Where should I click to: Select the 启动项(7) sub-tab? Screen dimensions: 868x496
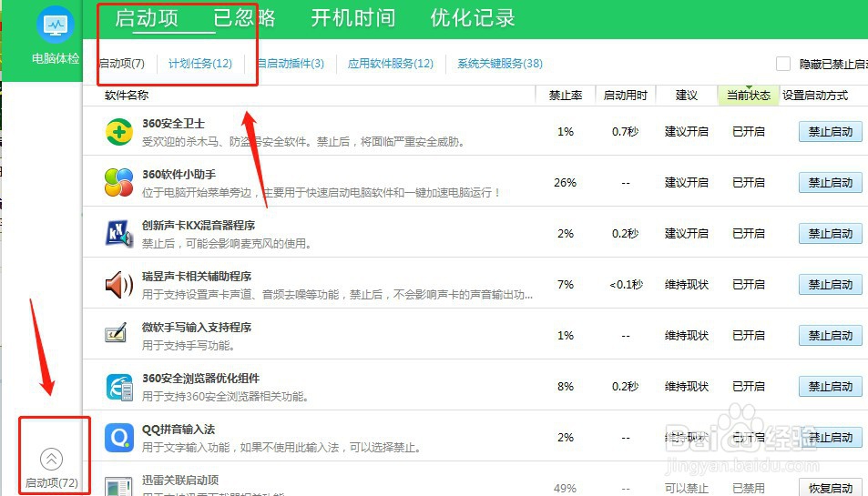point(122,64)
